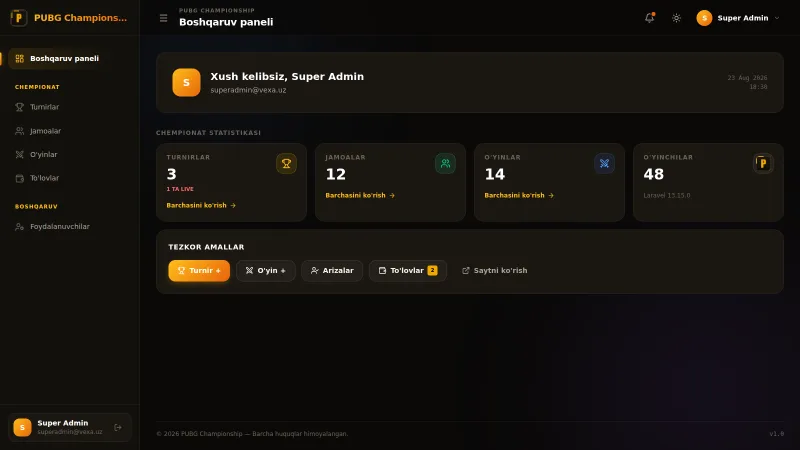
Task: Click the Super Admin avatar in the top bar
Action: click(x=704, y=18)
